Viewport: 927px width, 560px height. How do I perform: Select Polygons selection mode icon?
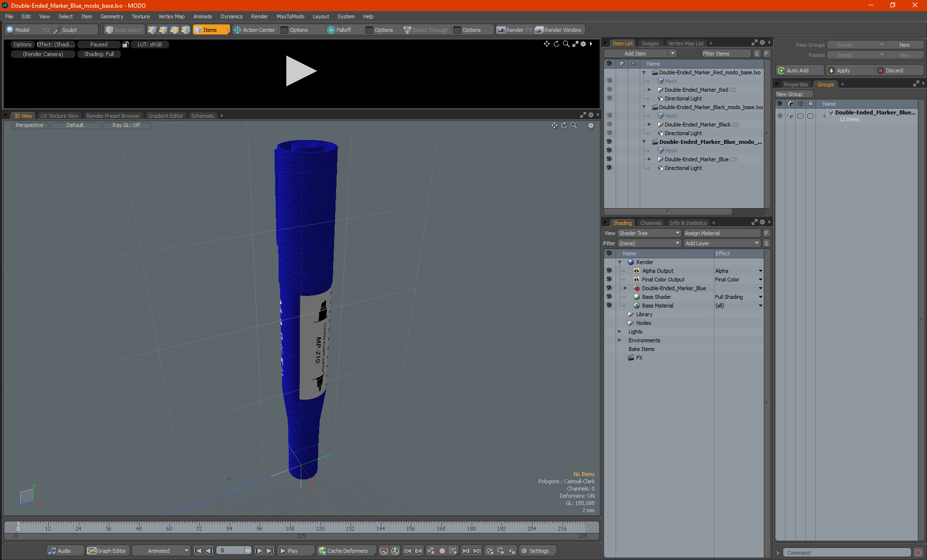point(174,30)
